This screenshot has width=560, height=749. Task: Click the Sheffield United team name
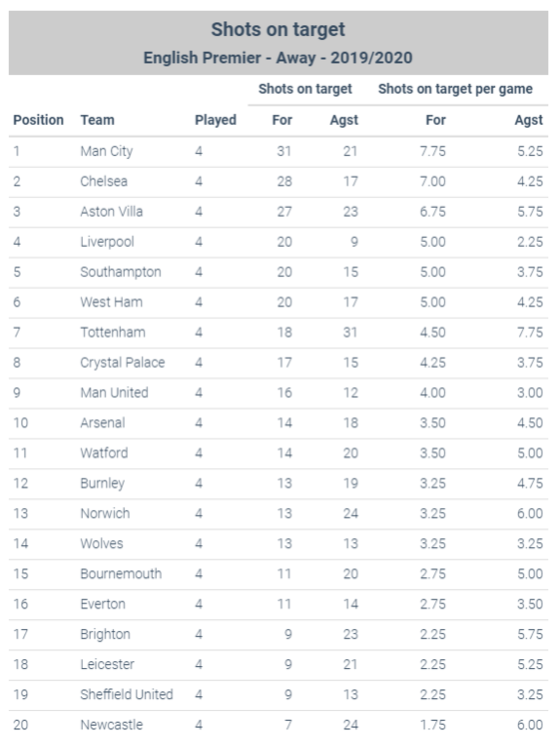127,694
